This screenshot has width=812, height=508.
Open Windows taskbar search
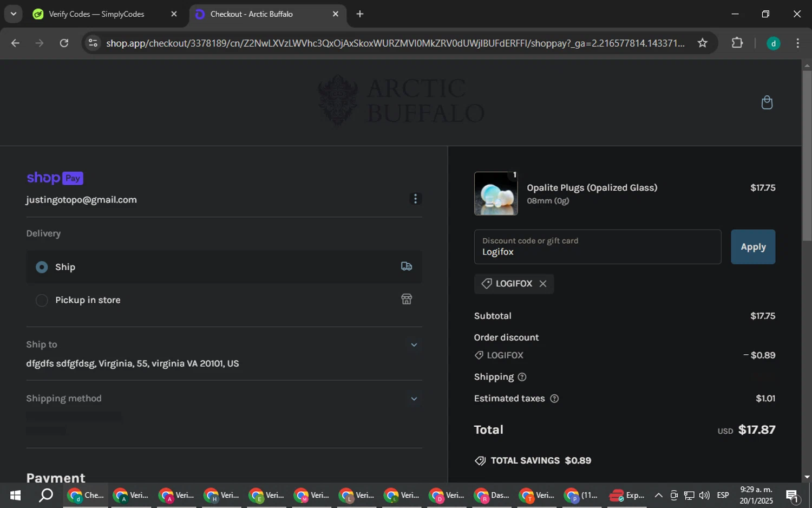click(46, 495)
